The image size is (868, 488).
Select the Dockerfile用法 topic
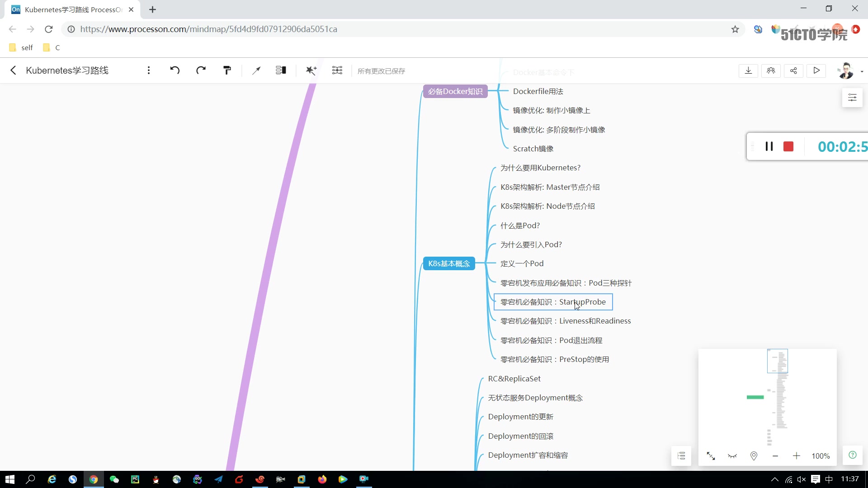tap(538, 91)
